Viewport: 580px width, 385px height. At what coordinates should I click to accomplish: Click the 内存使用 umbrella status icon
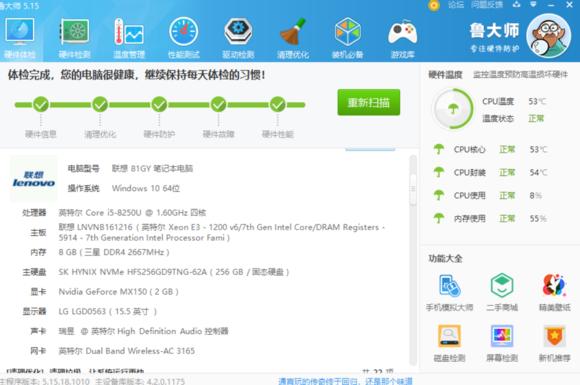pyautogui.click(x=439, y=218)
